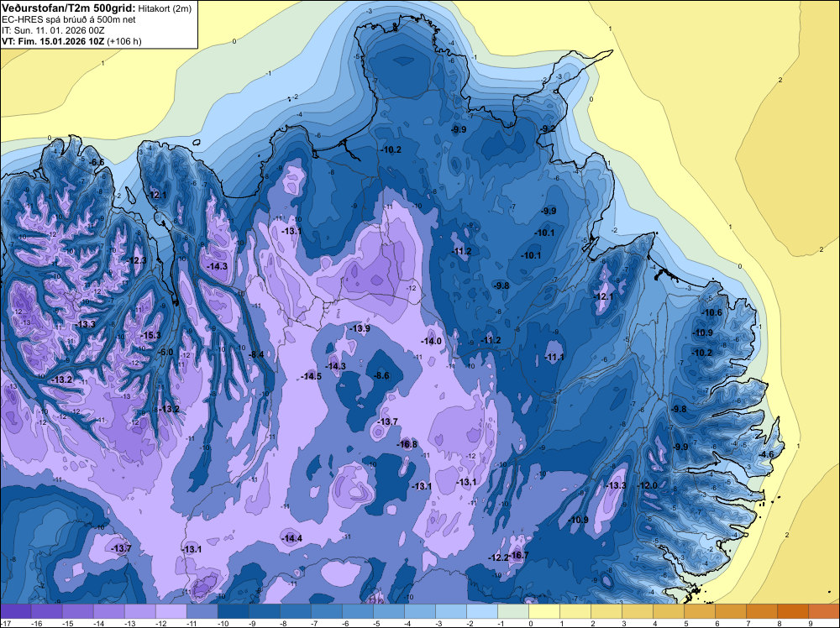Click the temperature value "-12.2"
The width and height of the screenshot is (840, 628).
pos(498,557)
